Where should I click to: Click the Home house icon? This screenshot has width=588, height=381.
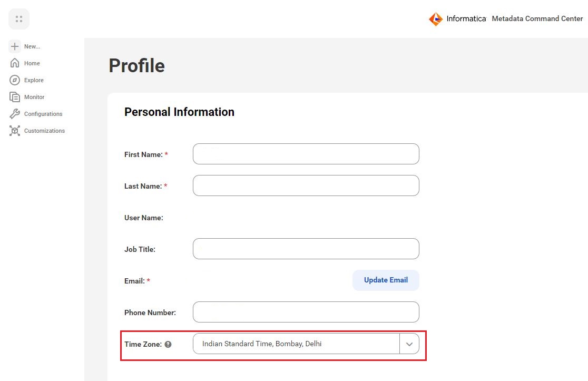15,63
